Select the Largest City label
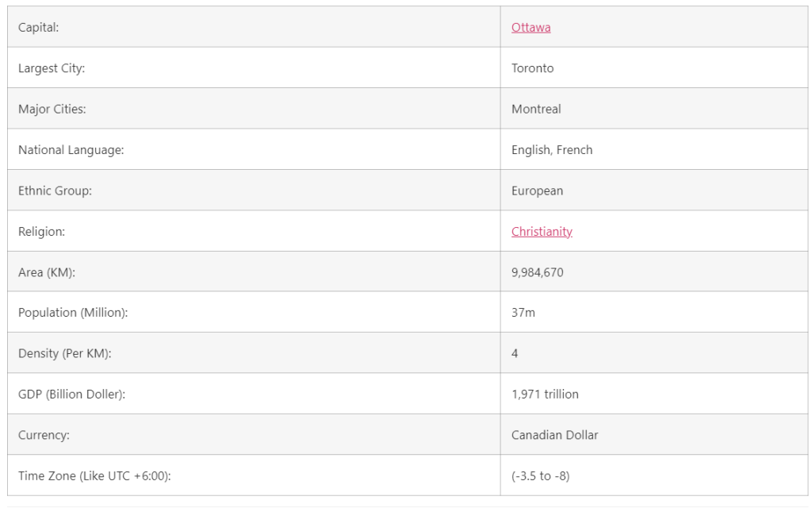This screenshot has width=812, height=508. [52, 68]
